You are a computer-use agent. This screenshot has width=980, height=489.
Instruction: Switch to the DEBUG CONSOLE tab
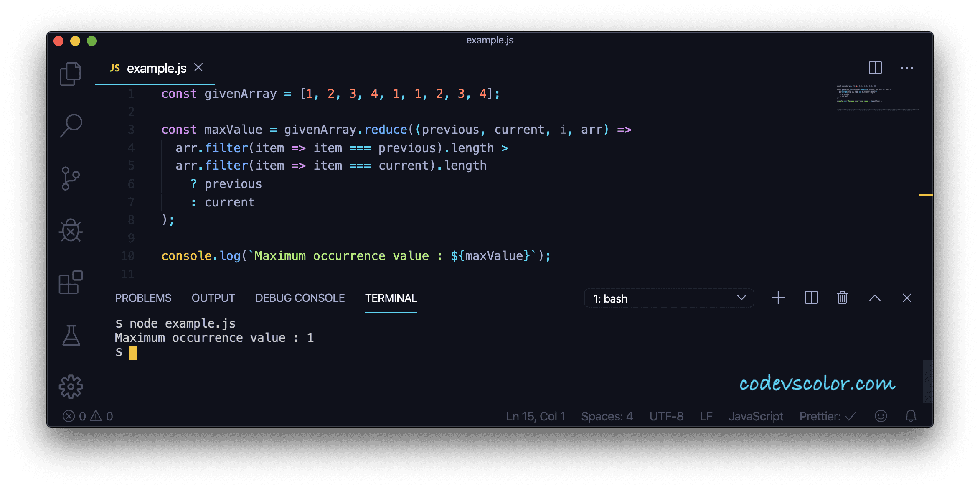click(300, 298)
